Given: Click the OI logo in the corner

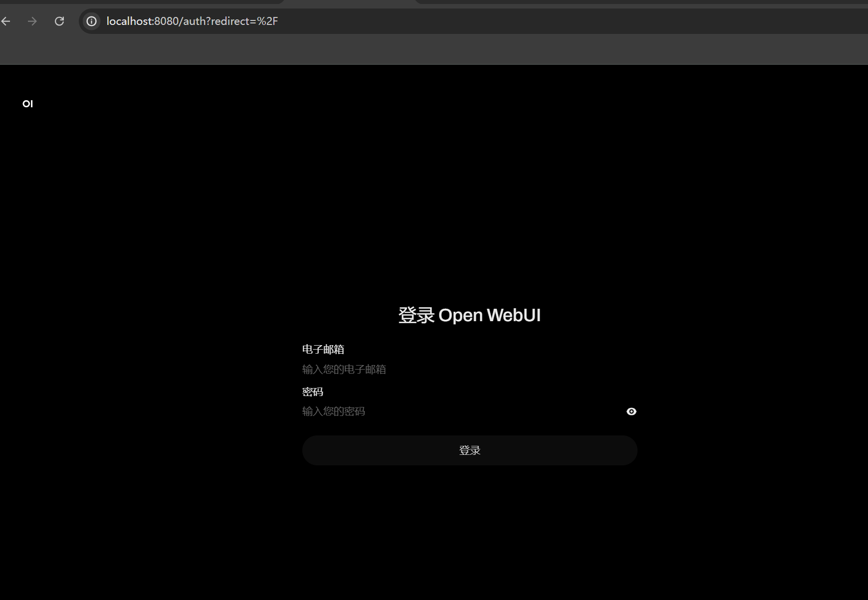Looking at the screenshot, I should [x=28, y=104].
